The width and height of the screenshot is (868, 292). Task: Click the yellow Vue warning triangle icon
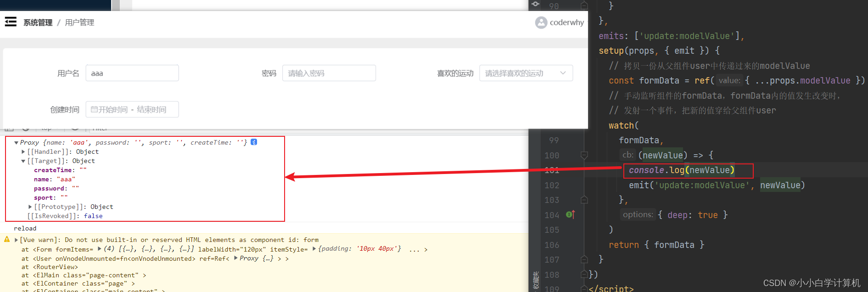[7, 239]
